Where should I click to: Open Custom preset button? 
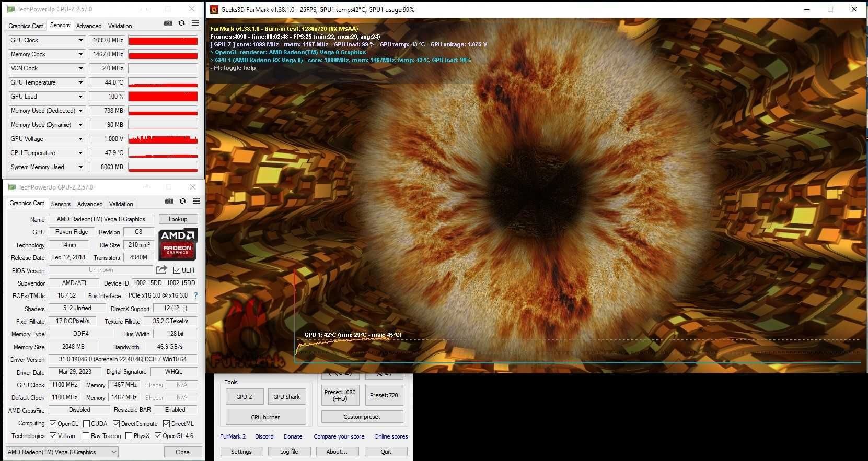point(362,417)
